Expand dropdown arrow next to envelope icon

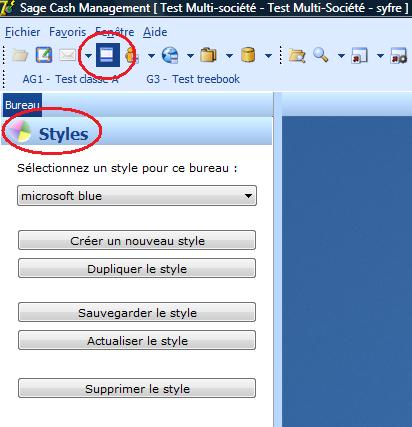point(88,56)
